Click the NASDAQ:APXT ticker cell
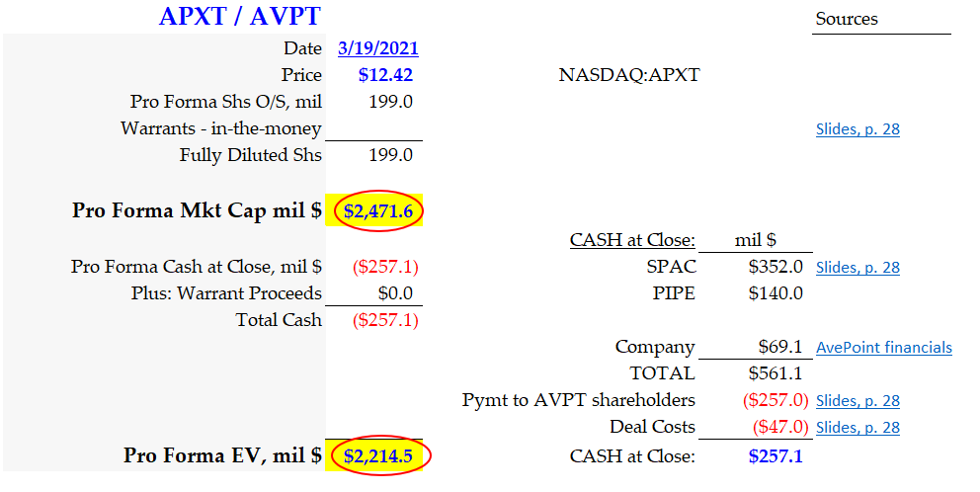The image size is (980, 492). point(629,75)
